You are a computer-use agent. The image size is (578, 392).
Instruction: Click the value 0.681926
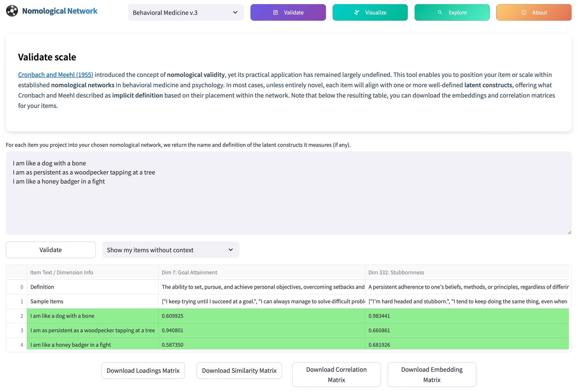pyautogui.click(x=379, y=345)
